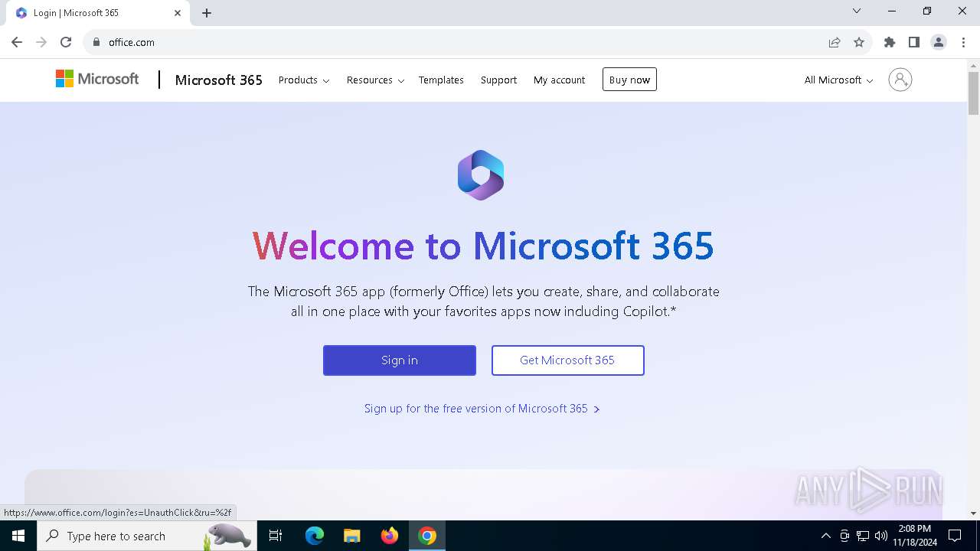Toggle the browser side panel icon
The height and width of the screenshot is (551, 980).
click(914, 42)
